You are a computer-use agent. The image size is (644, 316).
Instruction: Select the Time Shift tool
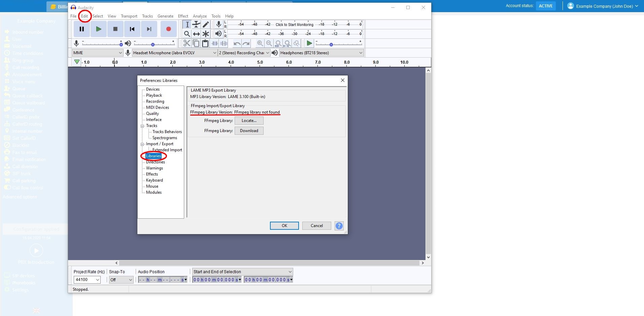coord(196,34)
